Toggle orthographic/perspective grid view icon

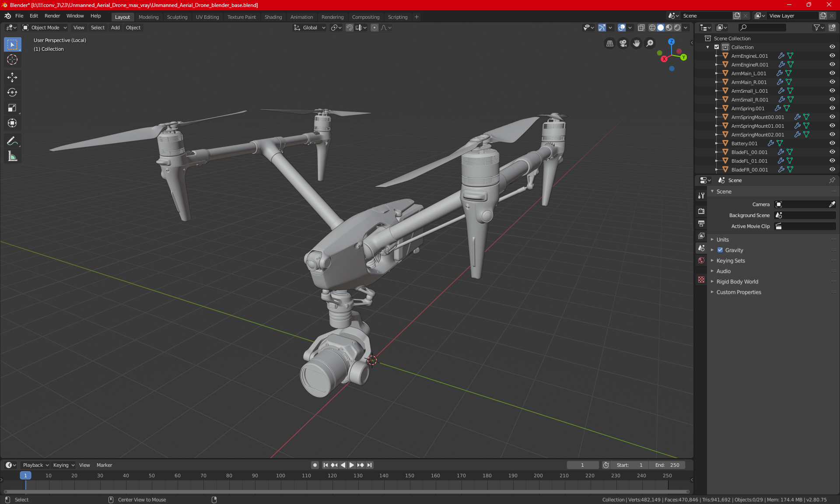click(x=609, y=43)
